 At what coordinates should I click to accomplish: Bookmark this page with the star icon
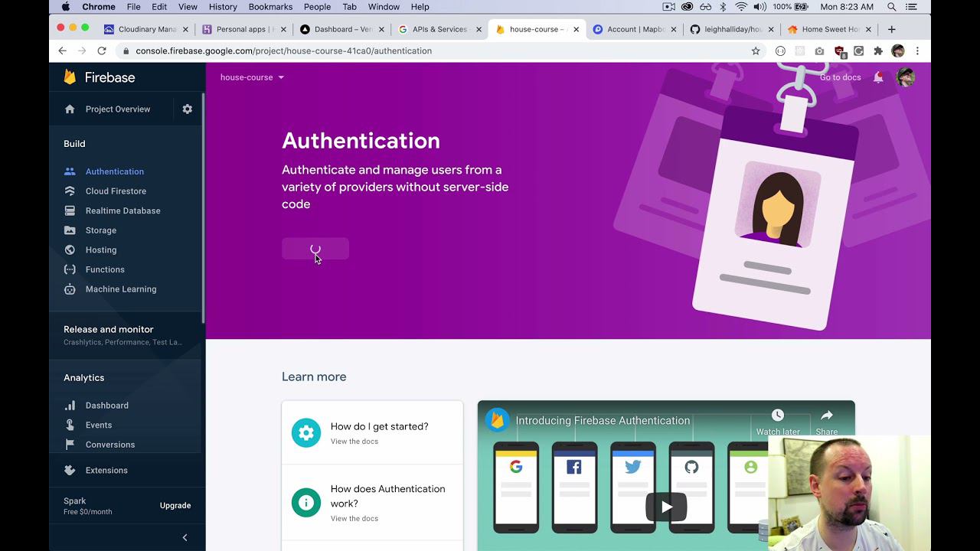756,51
